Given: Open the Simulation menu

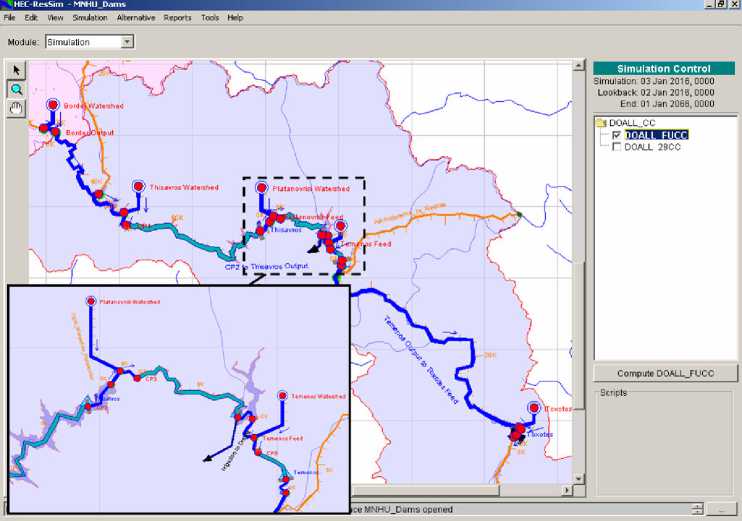Looking at the screenshot, I should (x=90, y=18).
